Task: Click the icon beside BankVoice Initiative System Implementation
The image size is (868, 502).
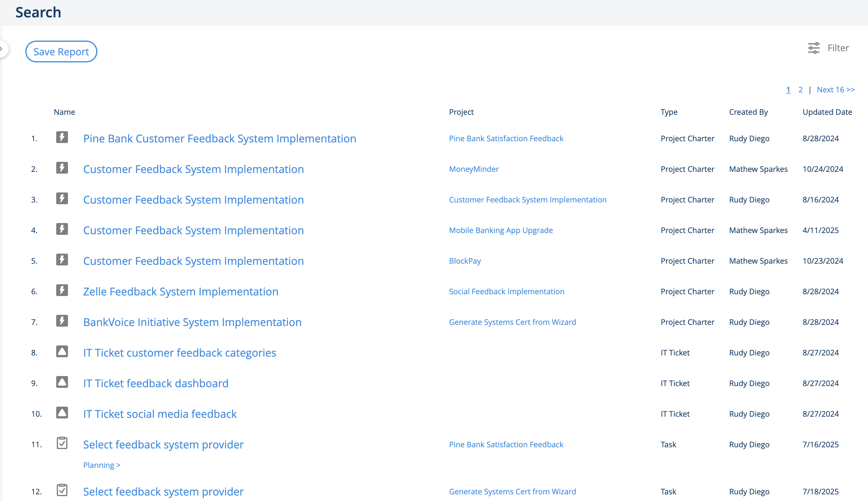Action: [x=62, y=321]
